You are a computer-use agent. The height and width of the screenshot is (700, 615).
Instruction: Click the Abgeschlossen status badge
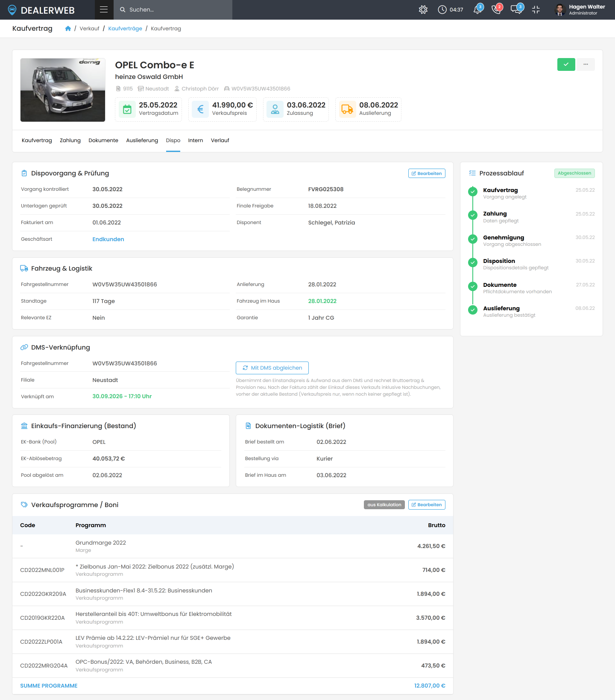574,173
